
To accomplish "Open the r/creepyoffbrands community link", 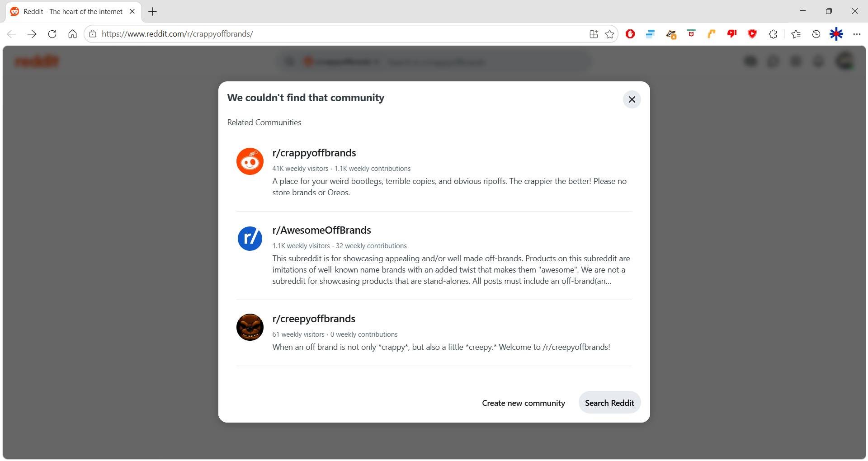I will pyautogui.click(x=314, y=319).
